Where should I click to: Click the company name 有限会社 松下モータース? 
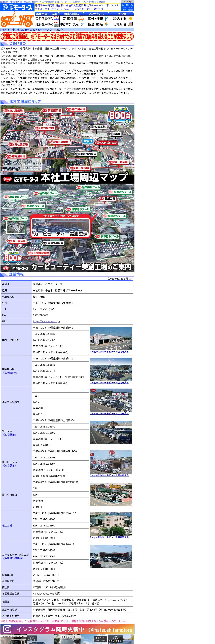(x=48, y=284)
